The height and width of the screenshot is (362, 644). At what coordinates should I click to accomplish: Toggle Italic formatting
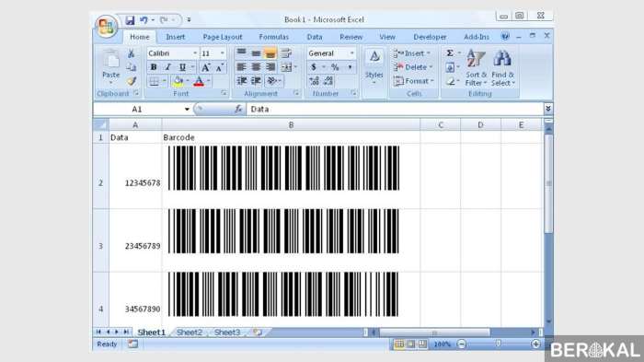(x=167, y=67)
